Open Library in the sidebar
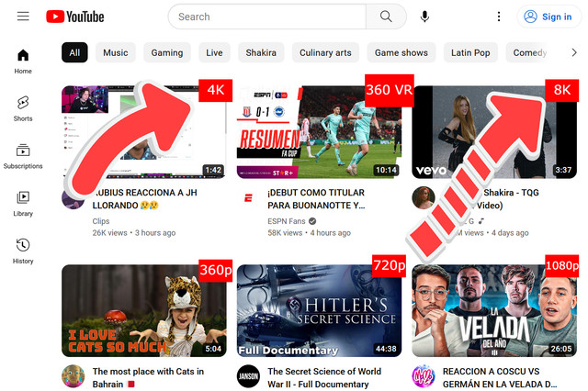This screenshot has width=588, height=391. coord(23,204)
